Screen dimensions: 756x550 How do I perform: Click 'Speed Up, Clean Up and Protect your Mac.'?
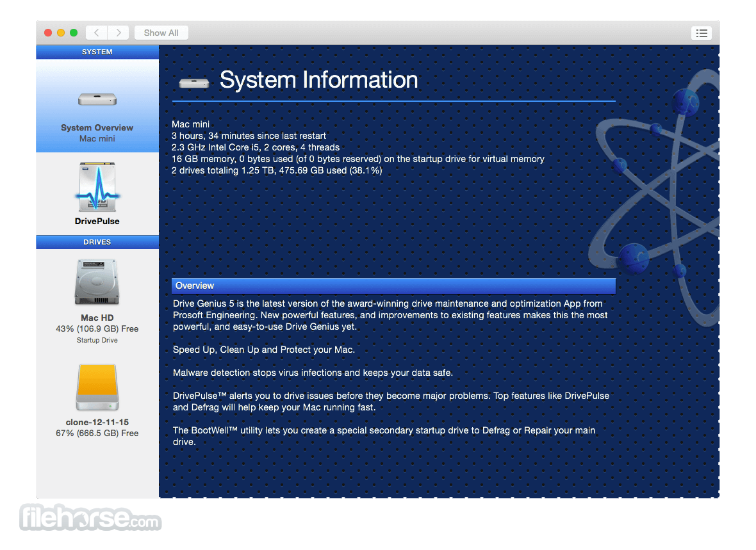(264, 350)
